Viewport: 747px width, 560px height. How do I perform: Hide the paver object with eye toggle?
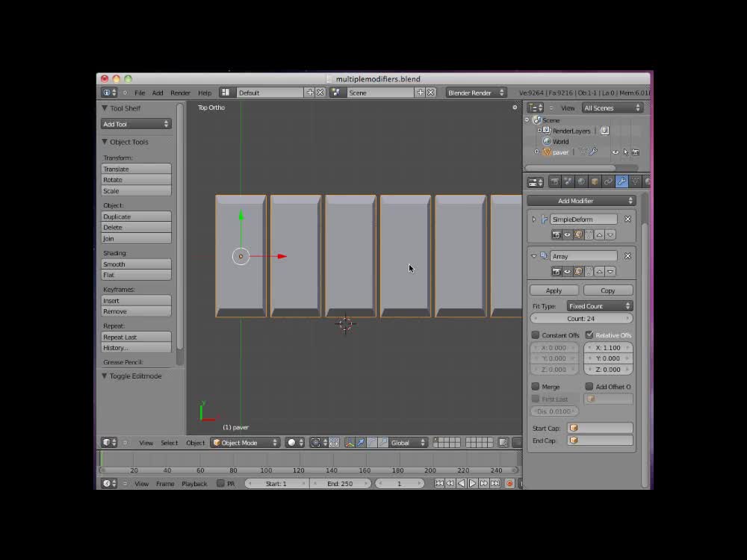616,152
